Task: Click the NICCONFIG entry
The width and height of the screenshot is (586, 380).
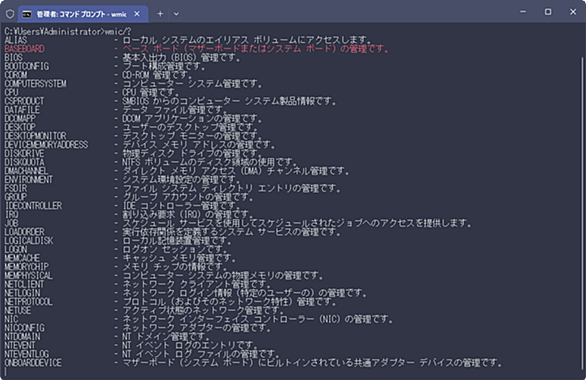Action: coord(24,328)
